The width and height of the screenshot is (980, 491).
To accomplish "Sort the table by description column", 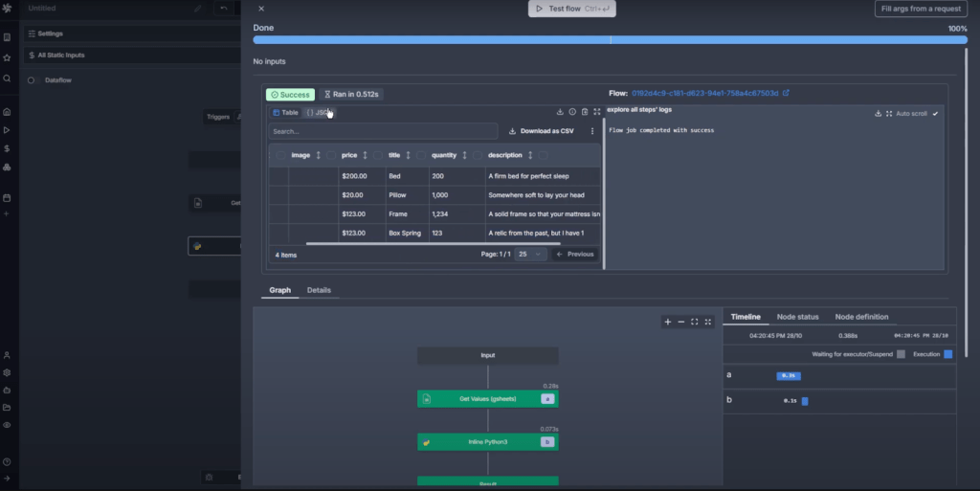I will (530, 155).
